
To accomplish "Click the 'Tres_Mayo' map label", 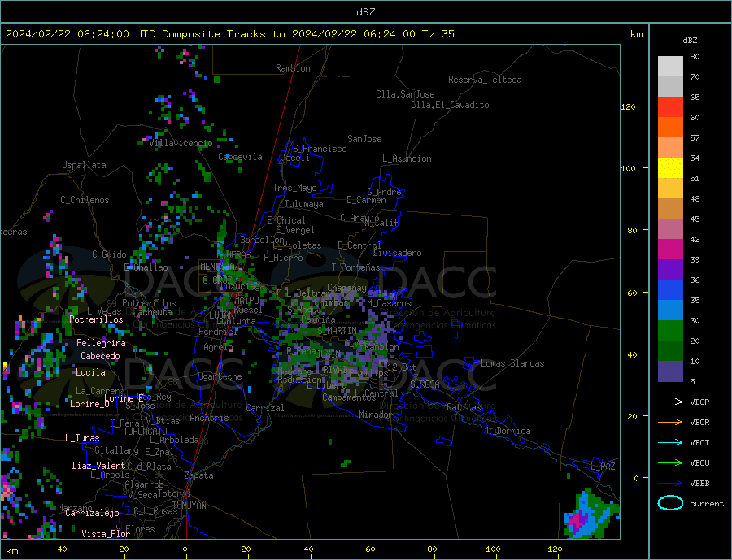I will click(294, 188).
